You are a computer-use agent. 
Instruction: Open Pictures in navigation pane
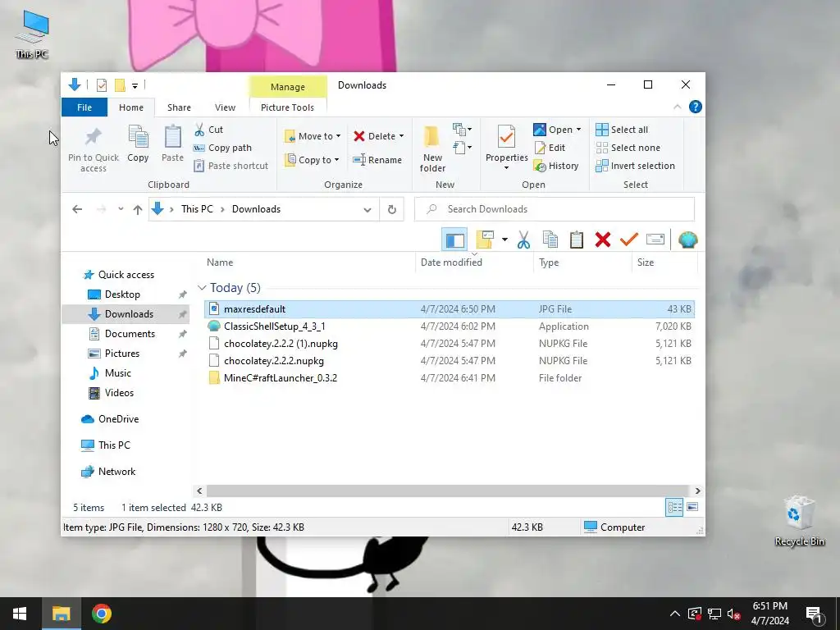121,354
